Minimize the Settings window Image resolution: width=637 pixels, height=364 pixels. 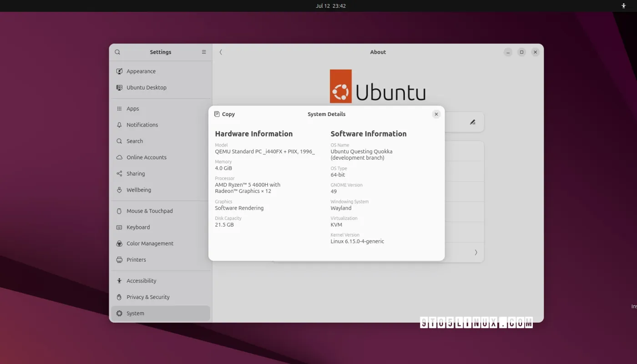508,52
